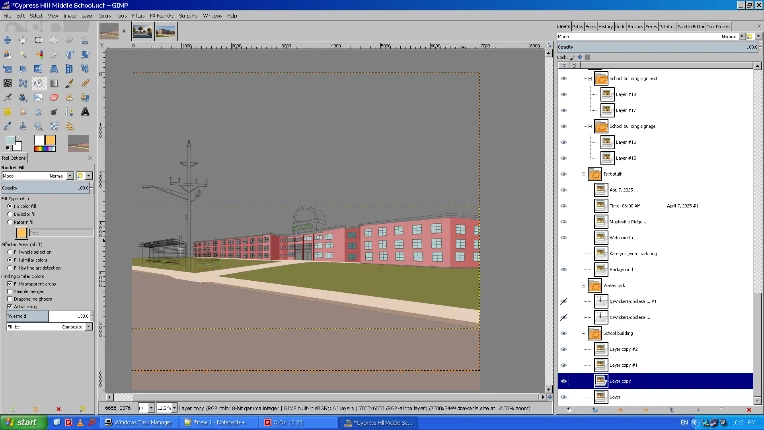Select the Paintbrush tool
Image resolution: width=764 pixels, height=430 pixels.
[70, 83]
